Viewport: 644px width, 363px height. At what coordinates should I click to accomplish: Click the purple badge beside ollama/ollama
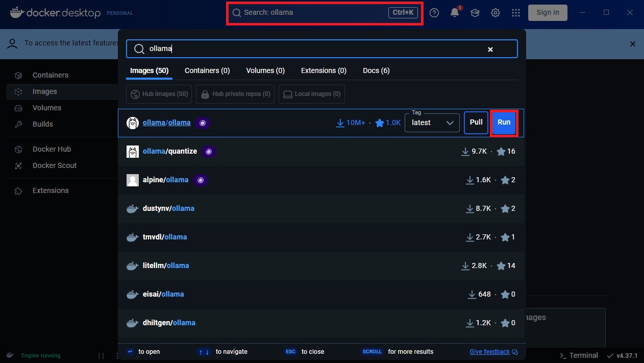[203, 123]
